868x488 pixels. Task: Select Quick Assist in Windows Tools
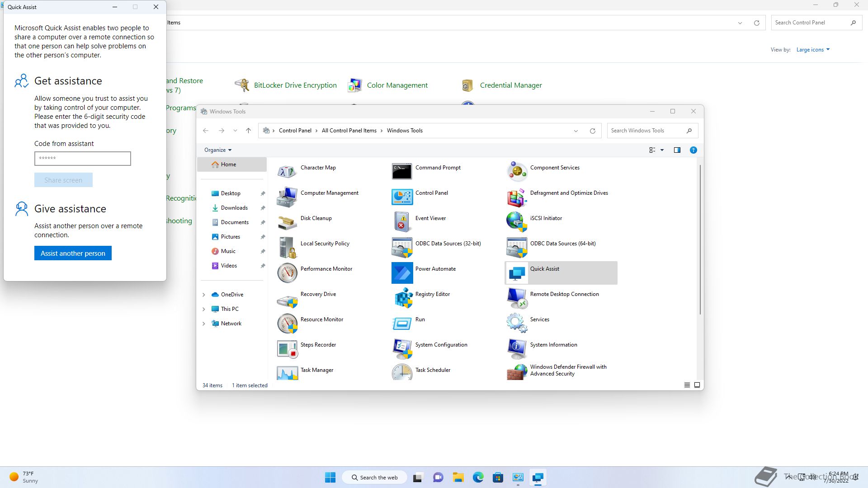tap(561, 273)
